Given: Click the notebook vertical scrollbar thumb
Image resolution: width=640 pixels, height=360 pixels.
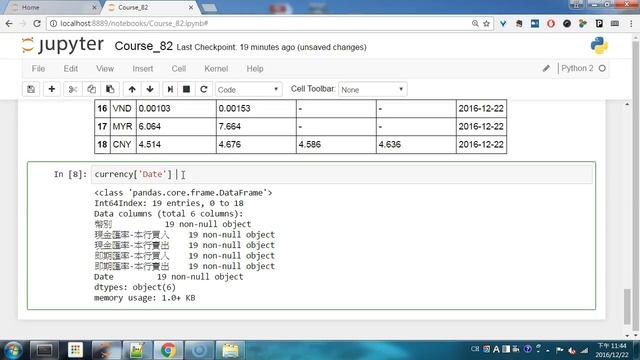Looking at the screenshot, I should pyautogui.click(x=627, y=307).
